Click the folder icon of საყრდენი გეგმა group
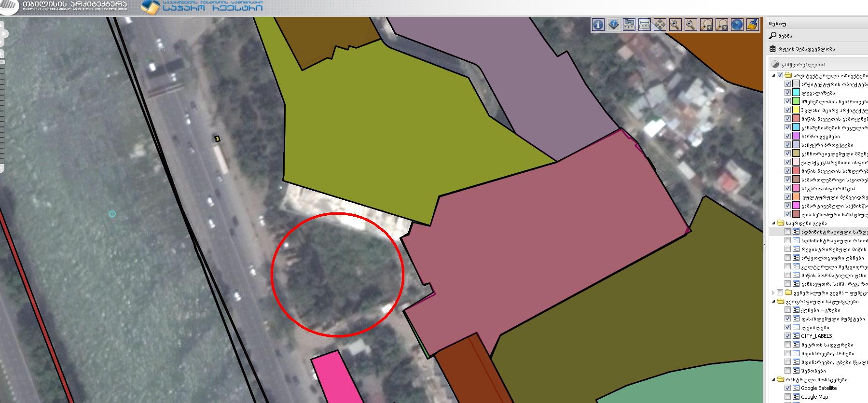This screenshot has width=868, height=403. tap(781, 223)
